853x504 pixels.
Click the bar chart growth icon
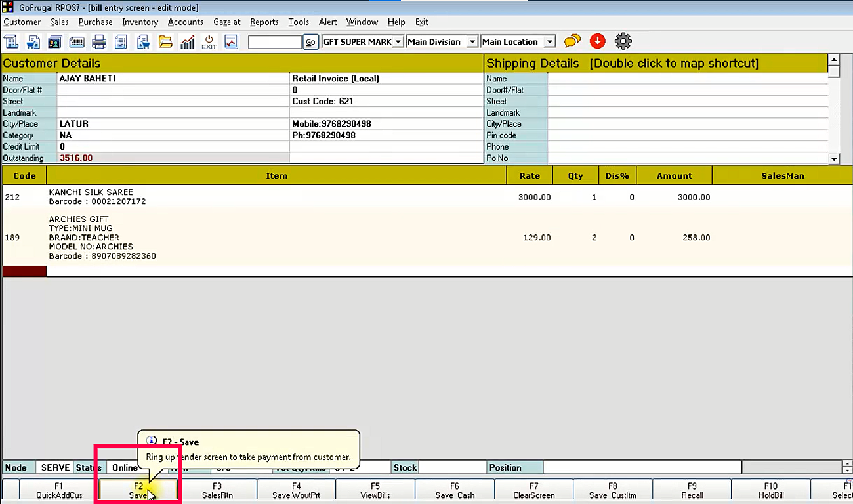click(188, 42)
